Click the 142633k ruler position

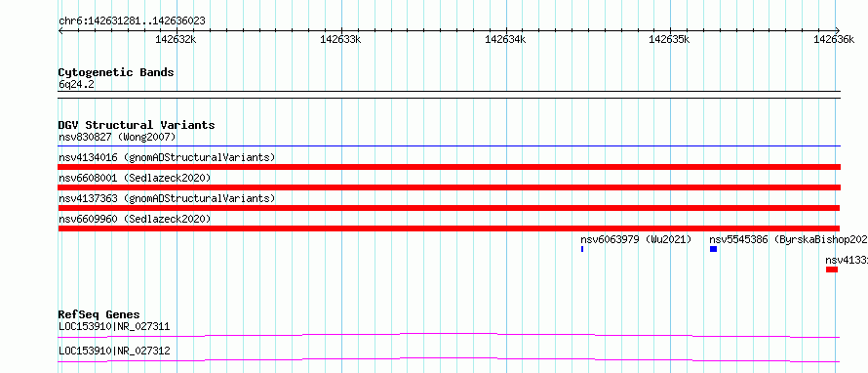tap(340, 39)
